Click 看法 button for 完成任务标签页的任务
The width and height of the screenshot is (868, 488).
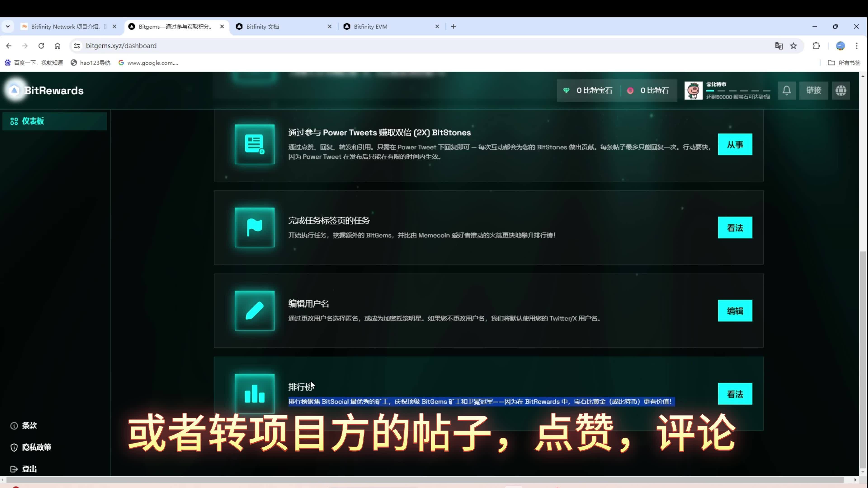click(x=735, y=228)
